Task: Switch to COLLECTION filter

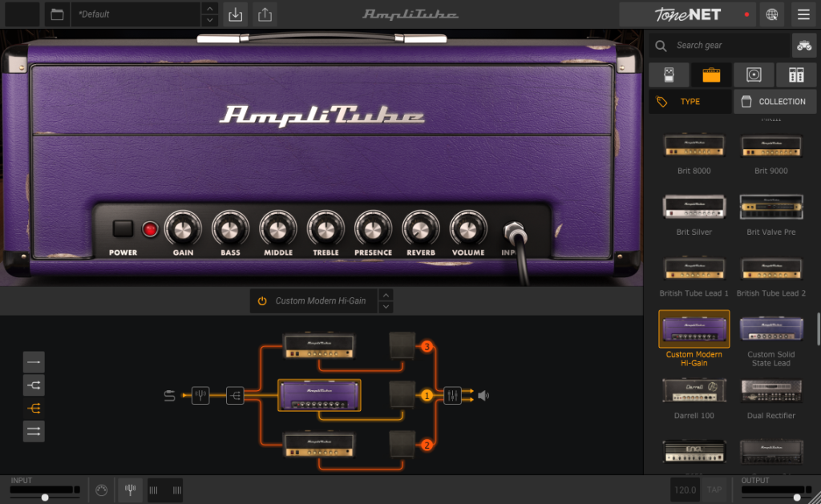Action: pyautogui.click(x=775, y=102)
